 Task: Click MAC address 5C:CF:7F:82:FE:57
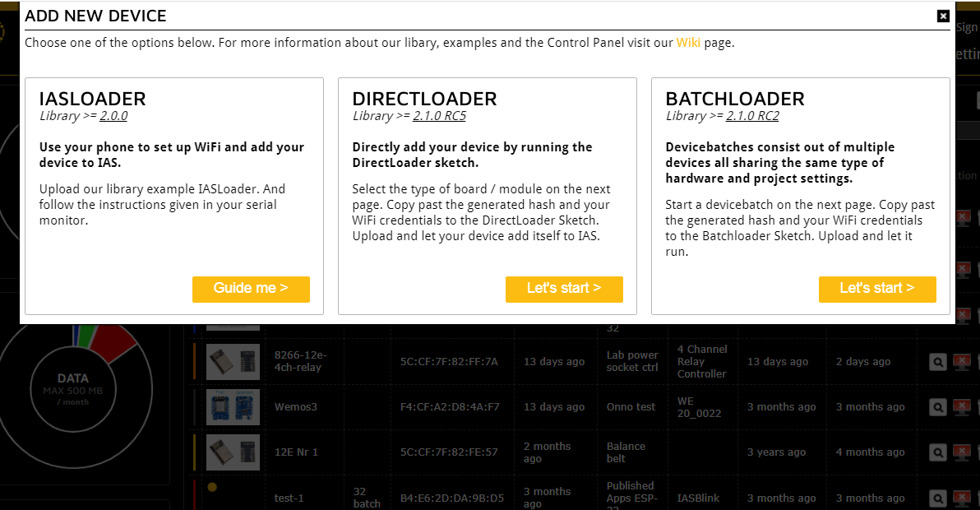pyautogui.click(x=449, y=452)
